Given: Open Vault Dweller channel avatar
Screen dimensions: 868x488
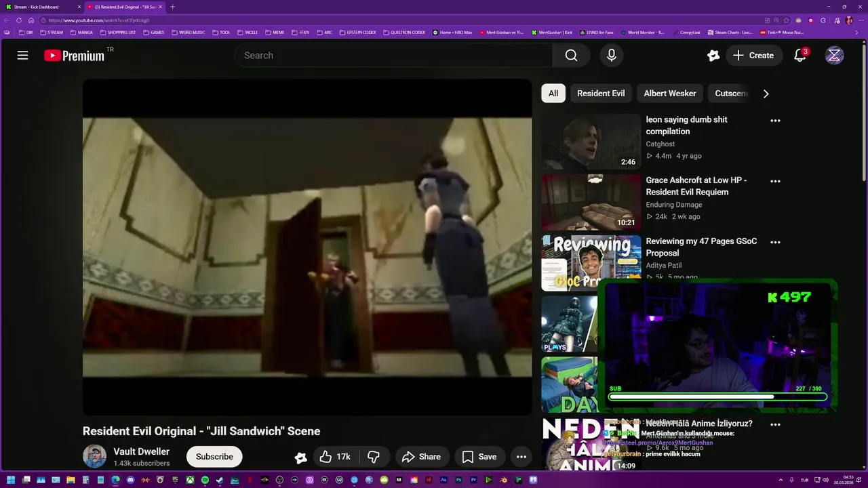Looking at the screenshot, I should point(94,457).
